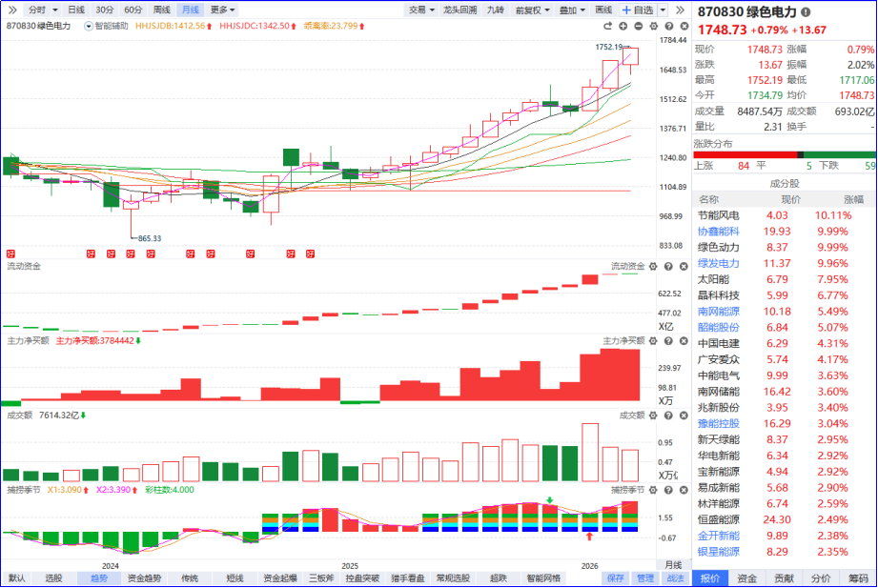Switch to 日线 daily chart
Image resolution: width=878 pixels, height=588 pixels.
tap(76, 10)
